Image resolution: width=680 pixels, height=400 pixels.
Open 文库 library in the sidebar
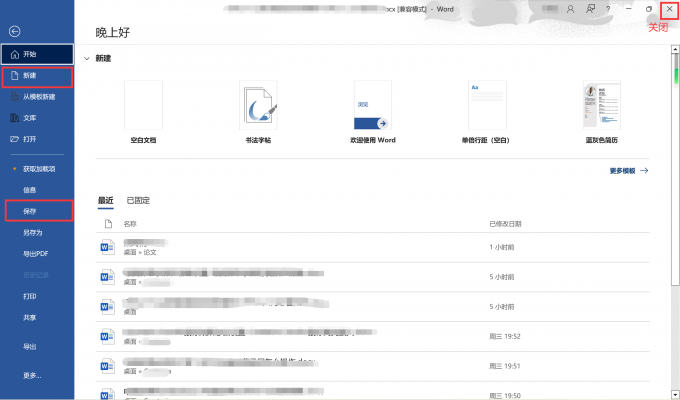click(x=37, y=118)
